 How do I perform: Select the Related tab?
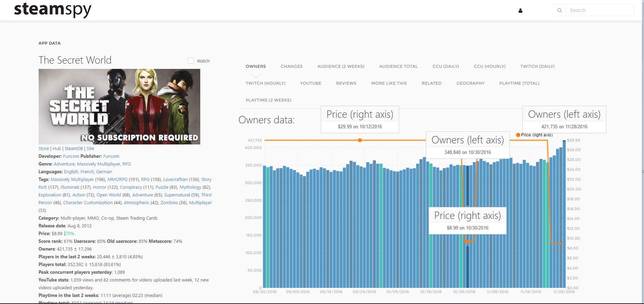click(431, 83)
